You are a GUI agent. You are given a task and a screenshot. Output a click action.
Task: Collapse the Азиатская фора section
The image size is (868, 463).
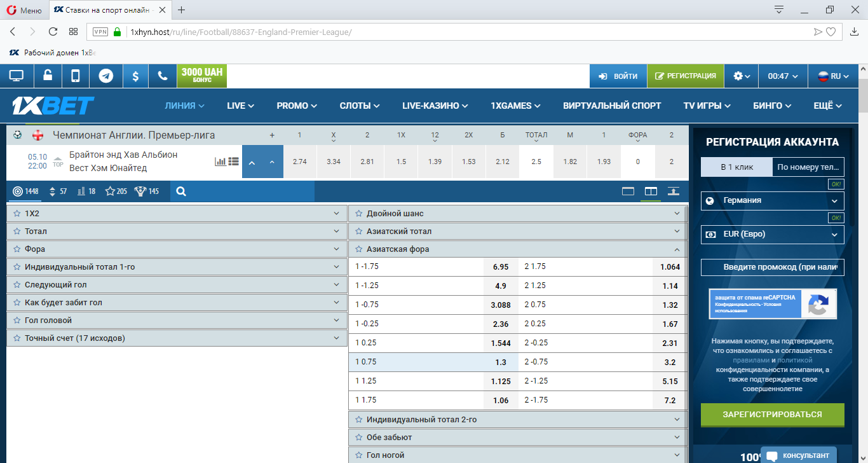tap(518, 249)
